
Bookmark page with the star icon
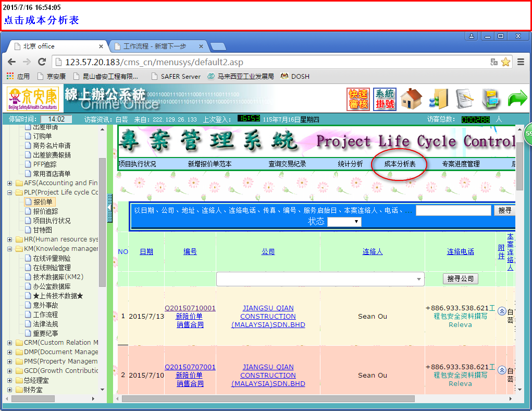(505, 62)
